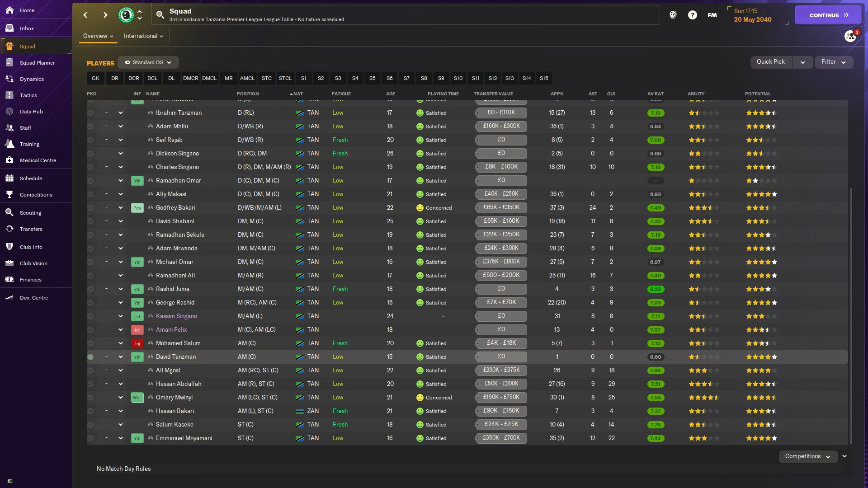Click Omary Mwinyi's transfer value bar

pyautogui.click(x=501, y=398)
